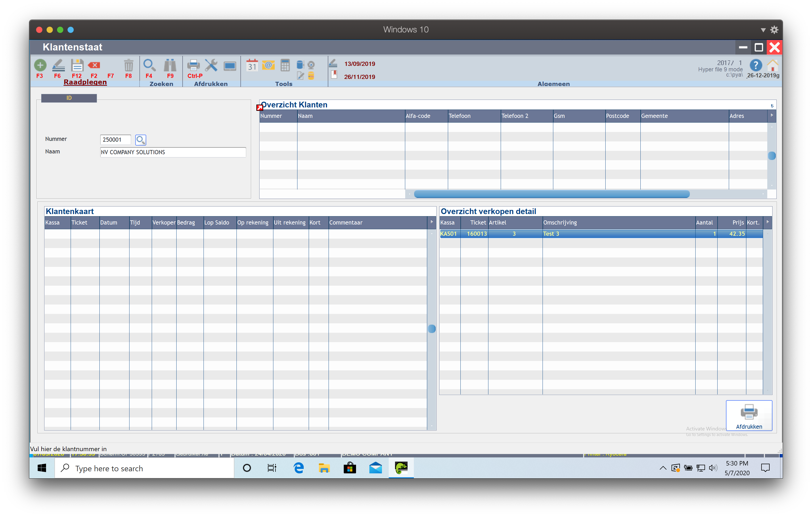Click the binoculars search (F9) icon
Screen dimensions: 812x517
[170, 65]
